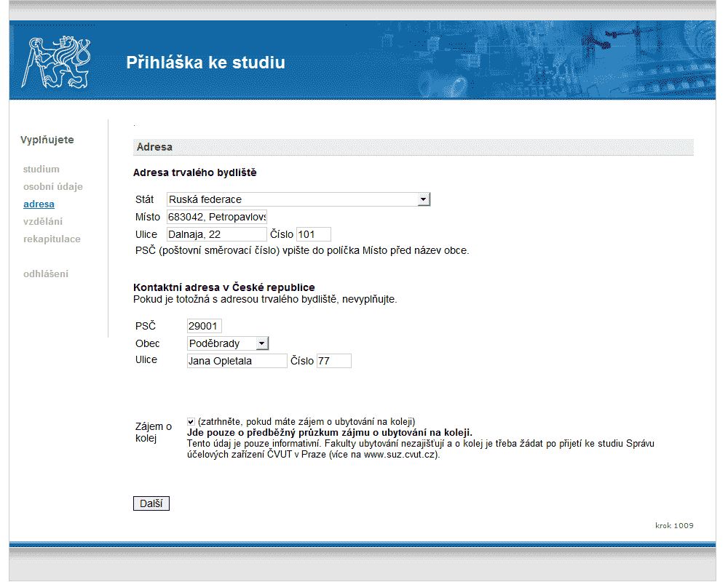Click the Další button

(x=151, y=503)
